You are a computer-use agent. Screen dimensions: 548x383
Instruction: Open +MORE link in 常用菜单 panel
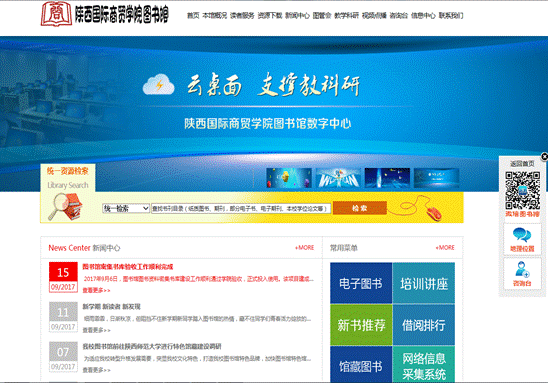tap(445, 247)
